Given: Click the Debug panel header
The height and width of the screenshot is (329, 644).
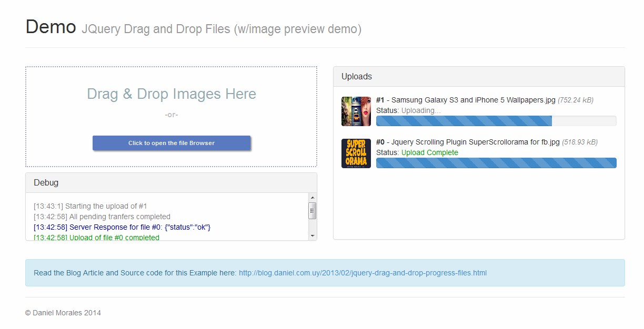Looking at the screenshot, I should click(46, 182).
